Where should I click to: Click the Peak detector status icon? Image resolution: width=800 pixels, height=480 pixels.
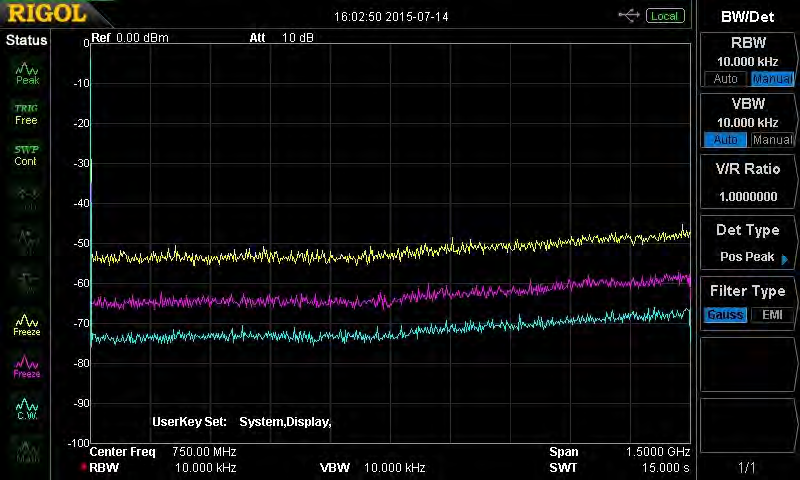(x=27, y=74)
